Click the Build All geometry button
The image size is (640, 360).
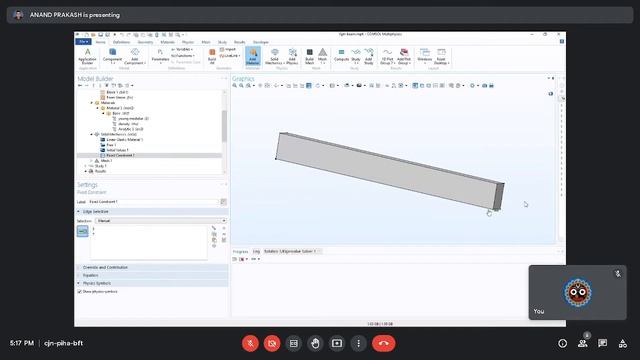tap(212, 56)
